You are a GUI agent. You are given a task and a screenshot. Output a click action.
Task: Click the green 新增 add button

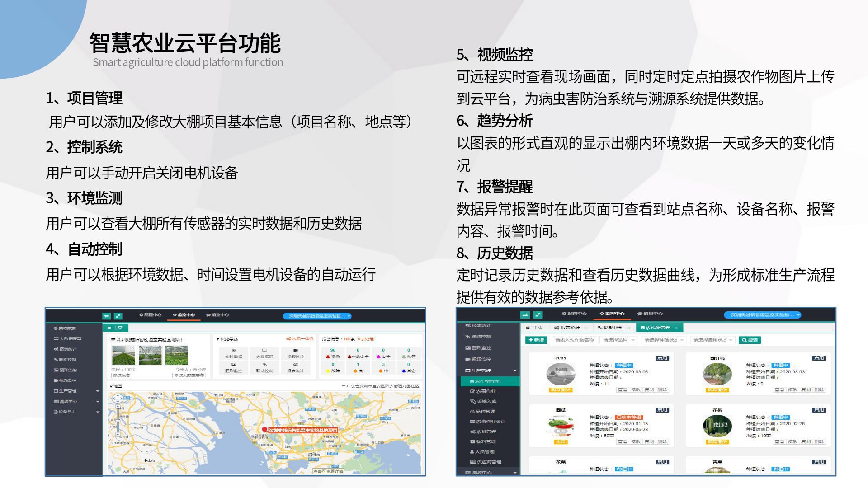coord(536,340)
